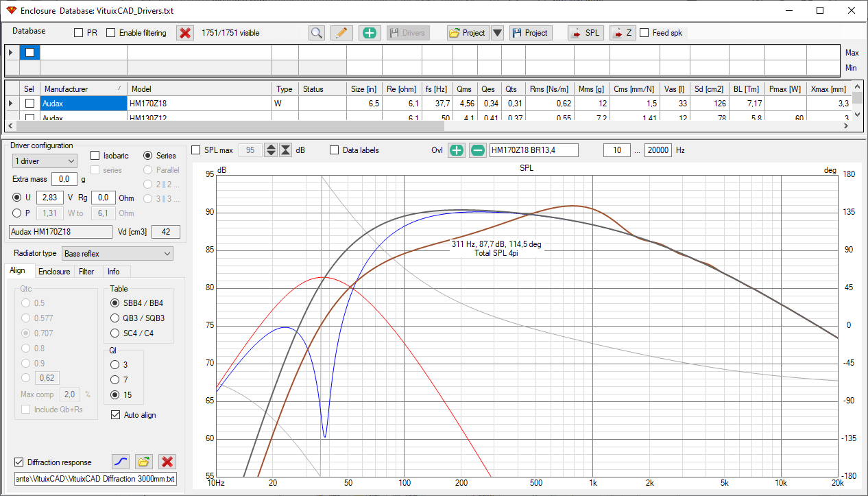Click the Extra mass input field
This screenshot has width=868, height=496.
(x=64, y=179)
